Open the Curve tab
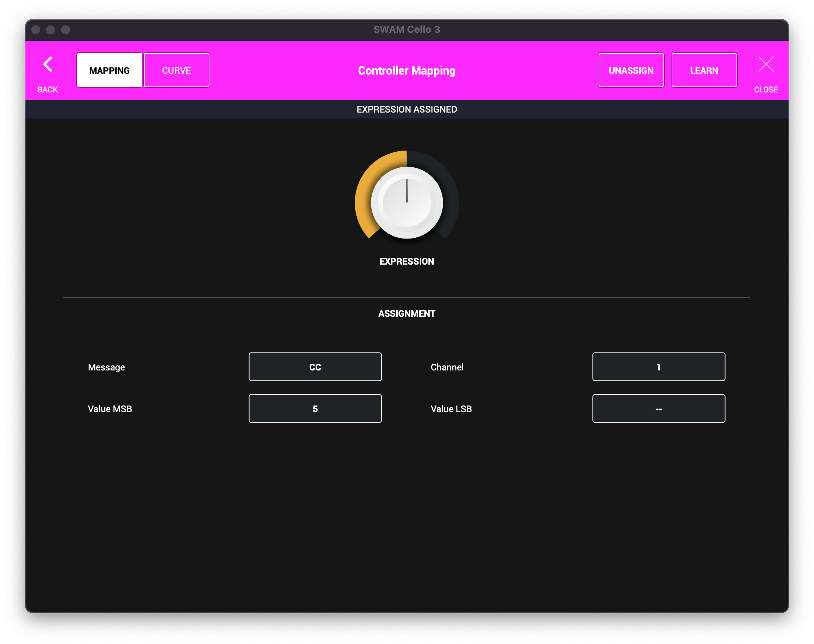The image size is (814, 644). pos(176,70)
